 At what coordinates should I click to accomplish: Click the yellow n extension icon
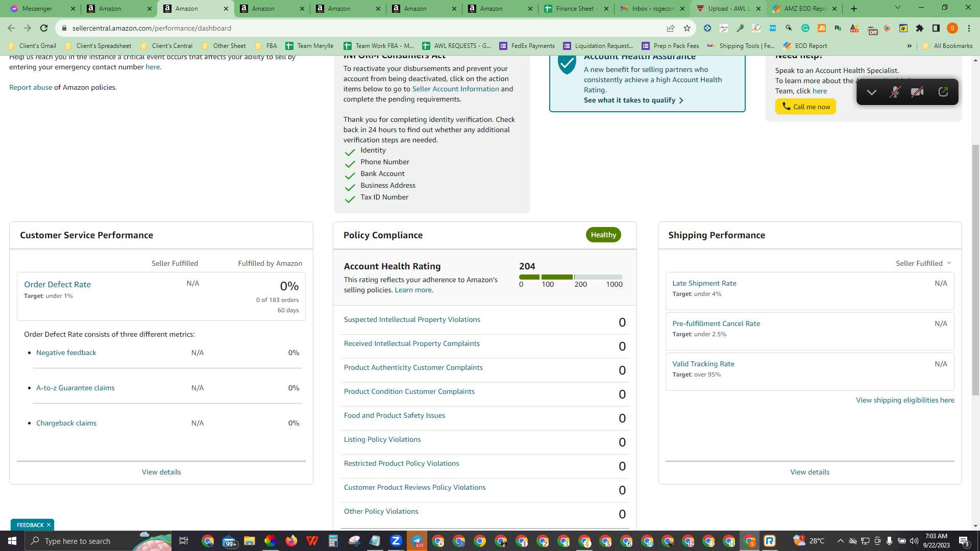point(903,28)
